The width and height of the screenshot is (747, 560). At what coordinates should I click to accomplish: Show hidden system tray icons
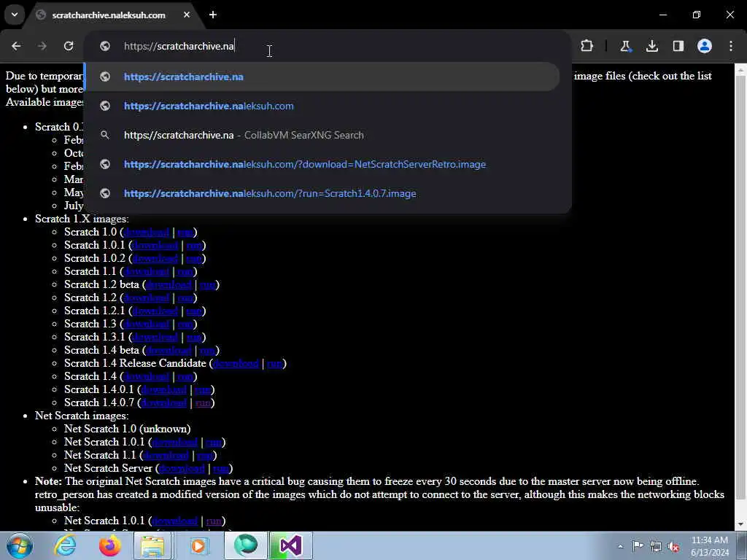[x=620, y=546]
